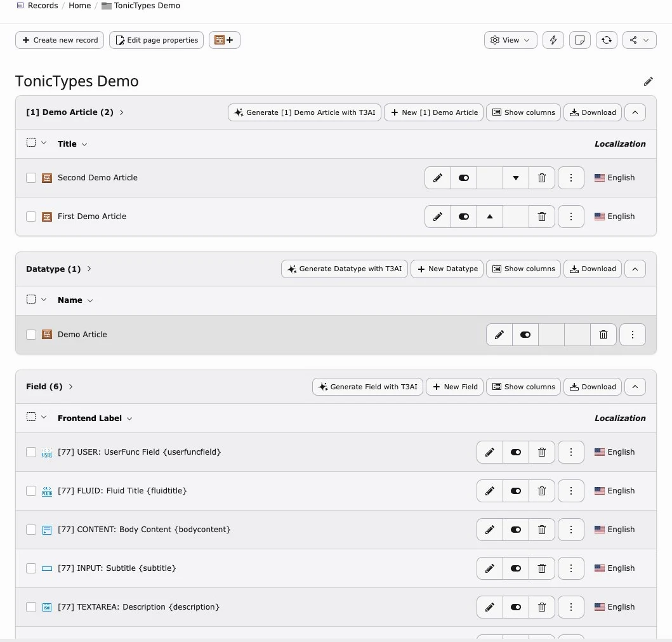Edit page title with pencil icon
The image size is (672, 642).
(648, 81)
